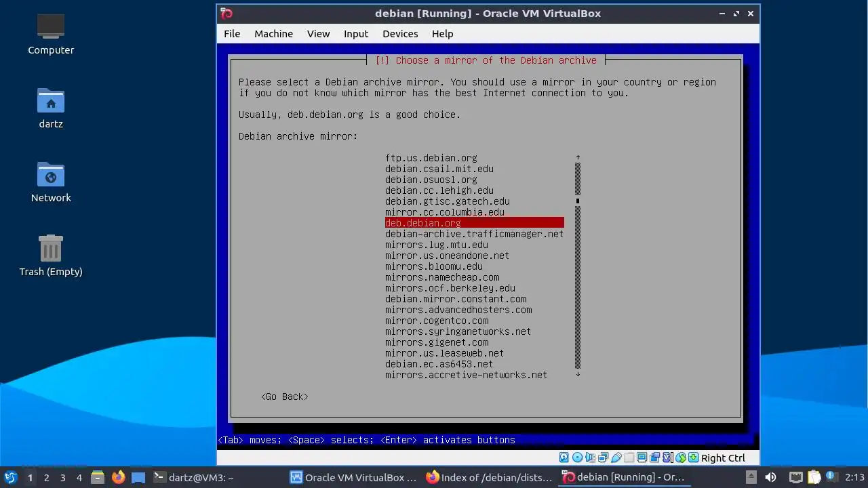The height and width of the screenshot is (488, 868).
Task: Switch to workspace 2 in taskbar
Action: point(46,477)
